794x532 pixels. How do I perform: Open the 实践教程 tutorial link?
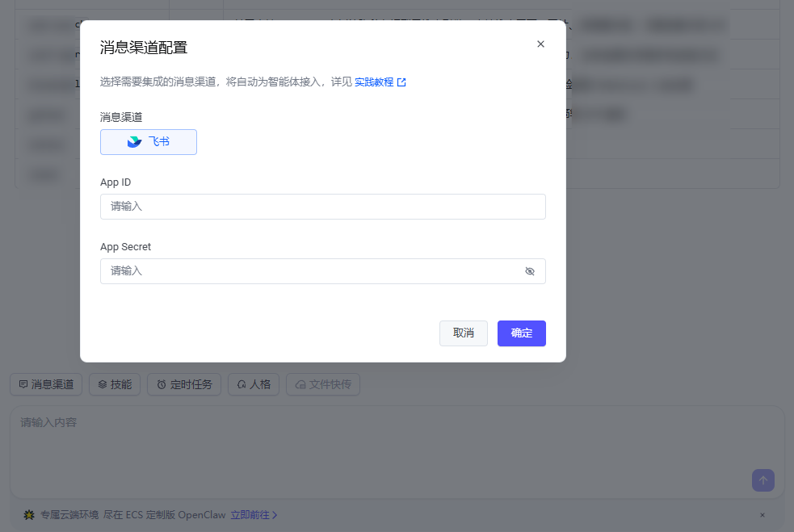click(x=379, y=82)
